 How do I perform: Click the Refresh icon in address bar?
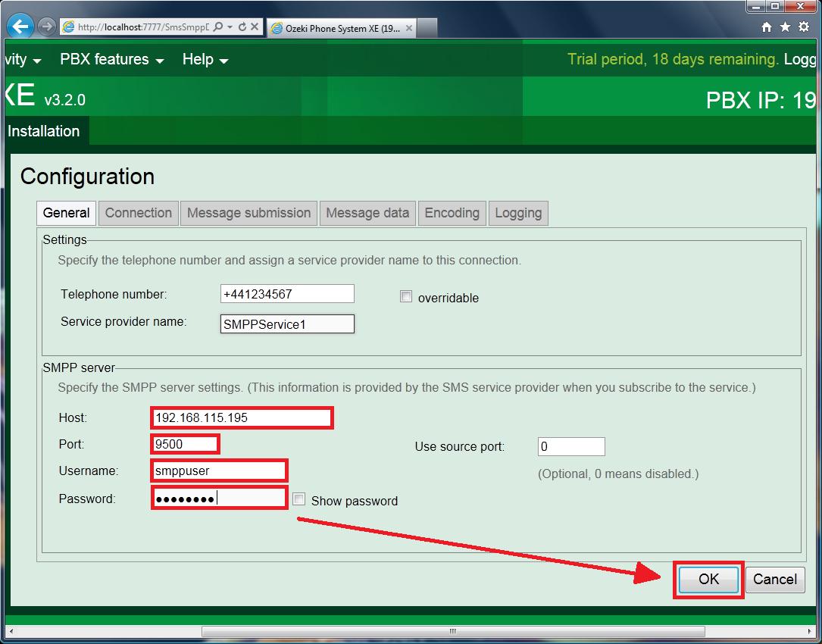(242, 27)
